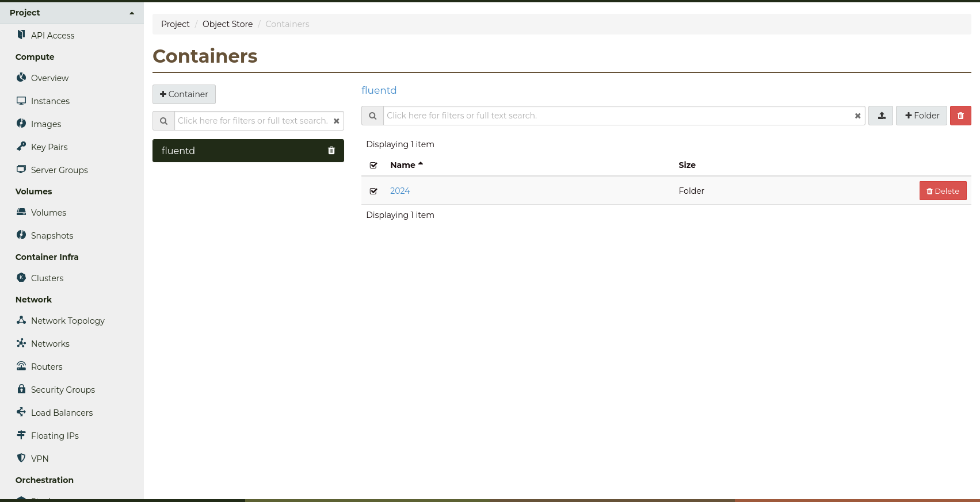This screenshot has height=502, width=980.
Task: Click the VPN shield icon
Action: [21, 458]
